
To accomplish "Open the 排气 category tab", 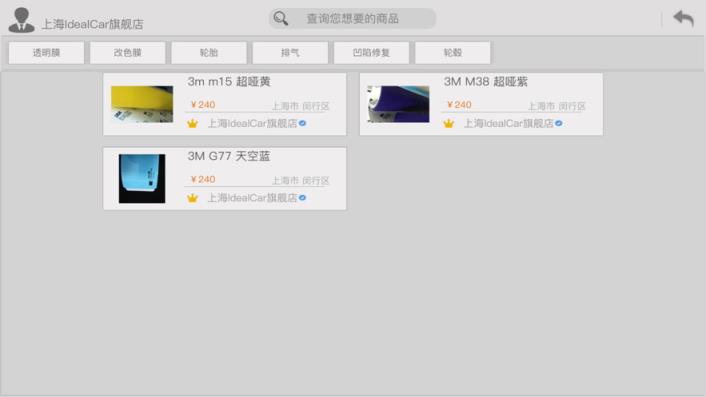I will coord(290,53).
